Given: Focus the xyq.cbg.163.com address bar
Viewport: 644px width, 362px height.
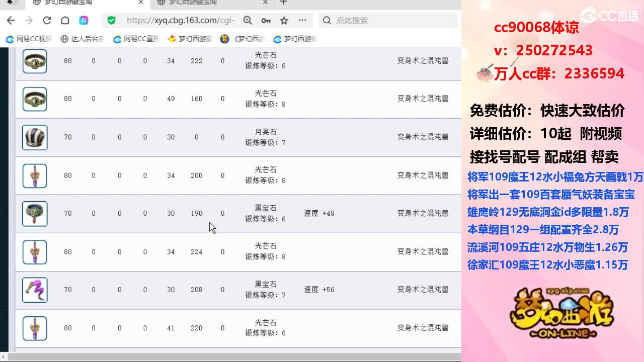Looking at the screenshot, I should tap(181, 20).
